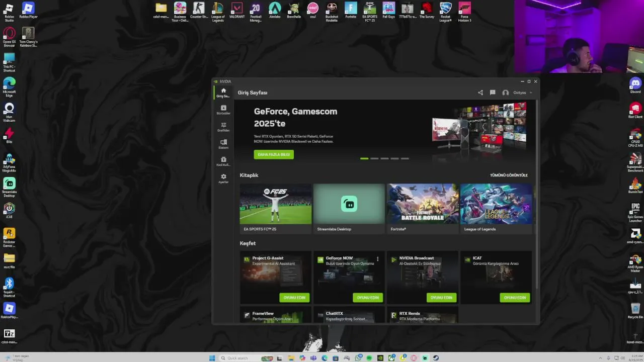Click the Roblox Player desktop icon
The height and width of the screenshot is (362, 644).
pos(28,11)
